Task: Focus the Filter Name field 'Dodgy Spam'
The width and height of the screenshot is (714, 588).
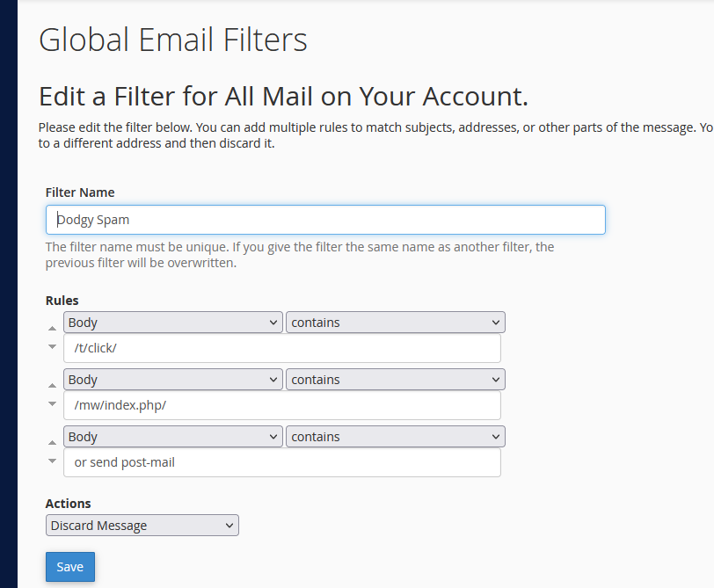Action: (325, 220)
